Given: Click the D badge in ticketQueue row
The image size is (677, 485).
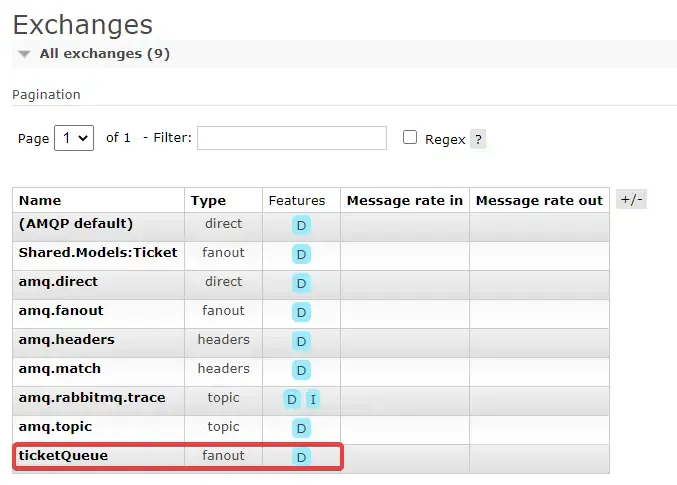Looking at the screenshot, I should pos(301,457).
